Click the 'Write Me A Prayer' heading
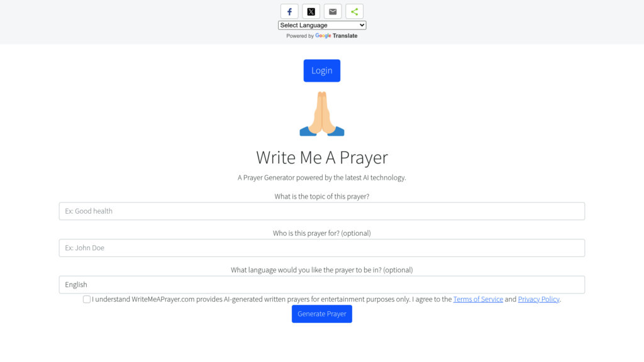Screen dimensions: 644x362 321,157
